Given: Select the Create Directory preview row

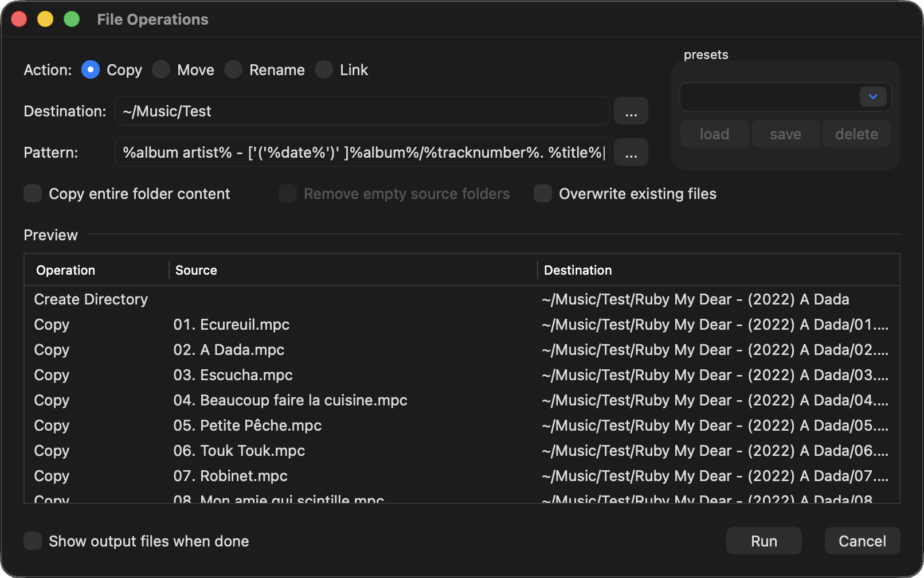Looking at the screenshot, I should (x=91, y=299).
